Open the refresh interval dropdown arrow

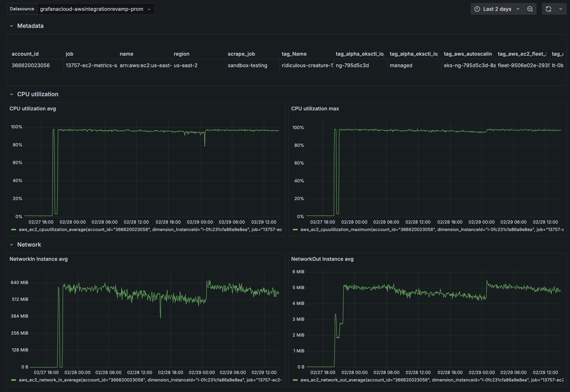coord(561,9)
